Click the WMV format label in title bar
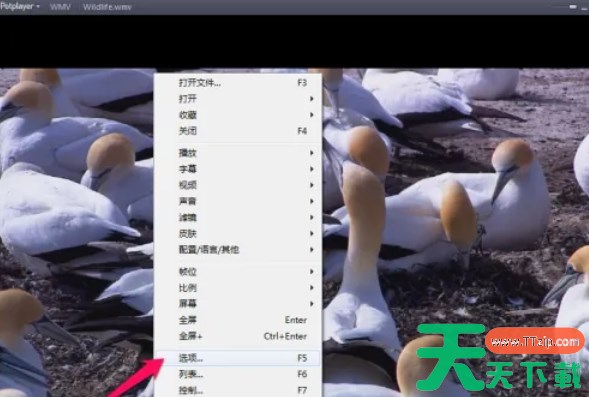 (60, 7)
